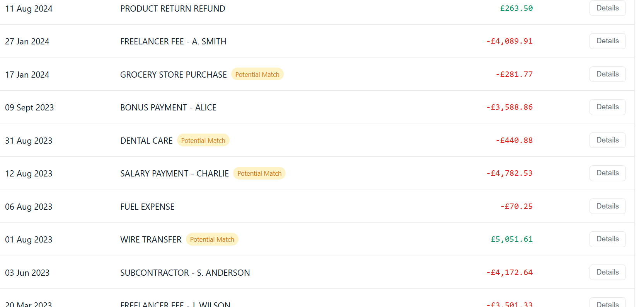Open Details for the Dental Care transaction
Image resolution: width=644 pixels, height=307 pixels.
click(x=607, y=140)
